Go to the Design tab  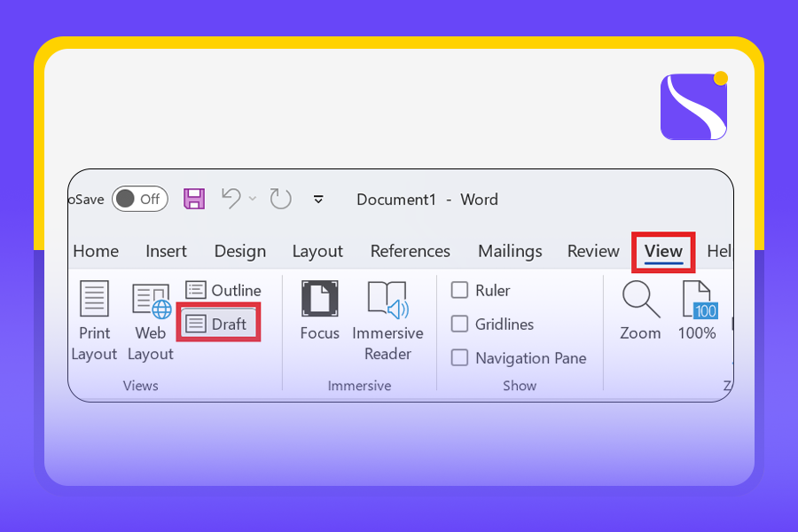click(x=240, y=251)
